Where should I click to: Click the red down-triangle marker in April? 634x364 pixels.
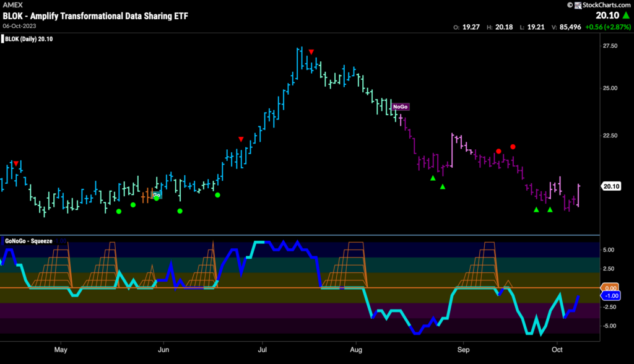pyautogui.click(x=15, y=163)
